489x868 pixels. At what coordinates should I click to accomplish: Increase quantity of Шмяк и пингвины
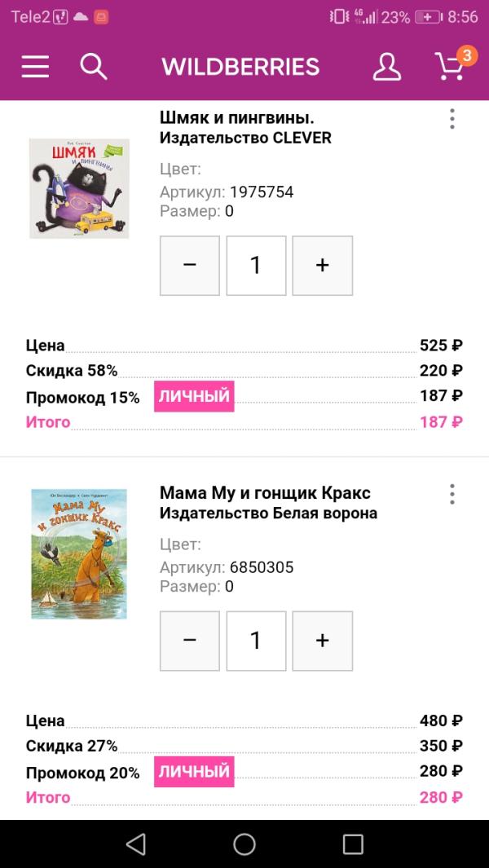[x=322, y=266]
